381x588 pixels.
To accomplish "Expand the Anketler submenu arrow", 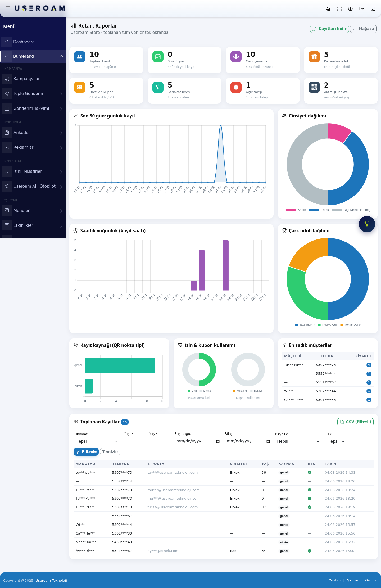I will (61, 133).
